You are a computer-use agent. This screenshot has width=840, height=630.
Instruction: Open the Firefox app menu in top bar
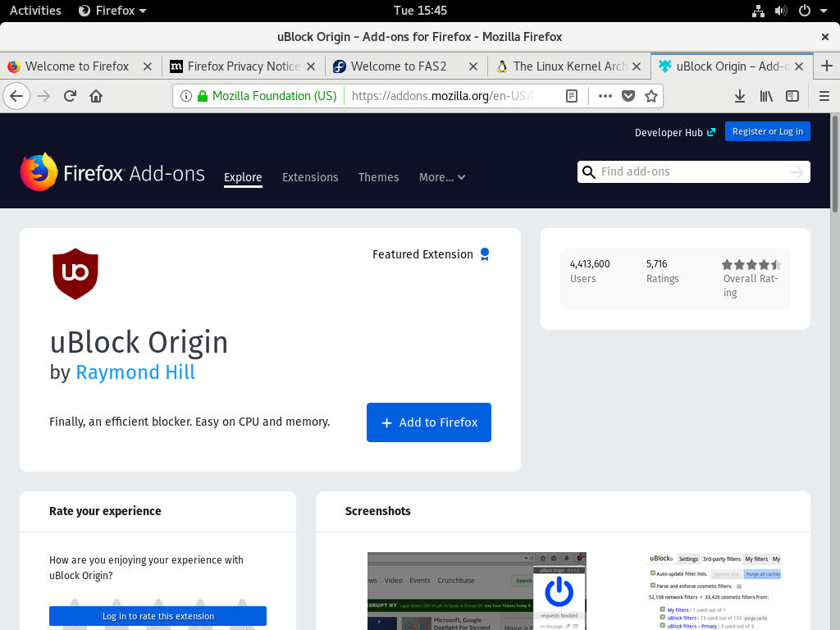[x=112, y=11]
